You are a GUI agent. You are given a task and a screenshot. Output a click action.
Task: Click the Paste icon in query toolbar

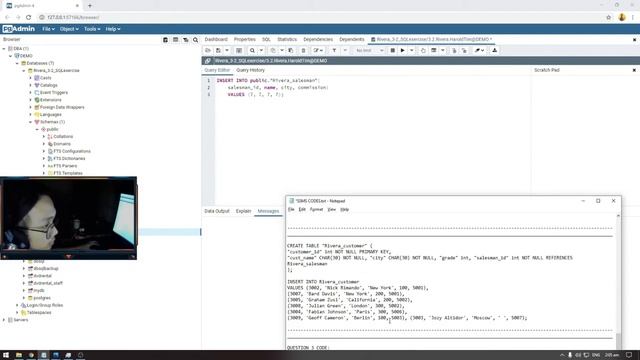coord(291,50)
